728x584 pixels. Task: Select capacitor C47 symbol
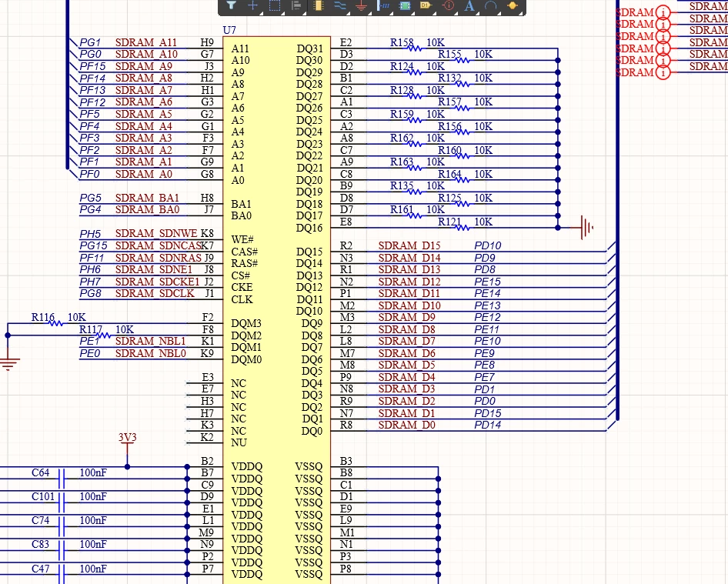[62, 574]
